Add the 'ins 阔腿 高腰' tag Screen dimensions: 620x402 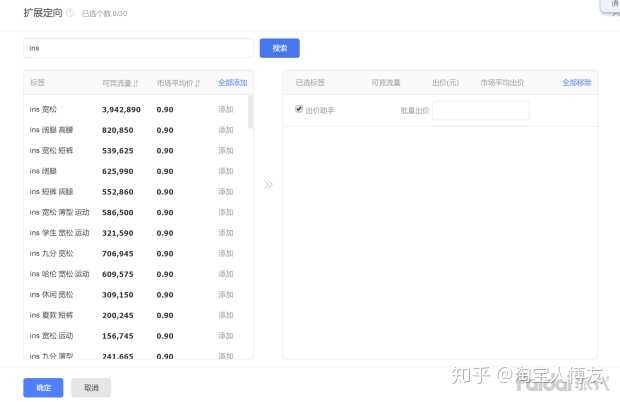pos(226,130)
